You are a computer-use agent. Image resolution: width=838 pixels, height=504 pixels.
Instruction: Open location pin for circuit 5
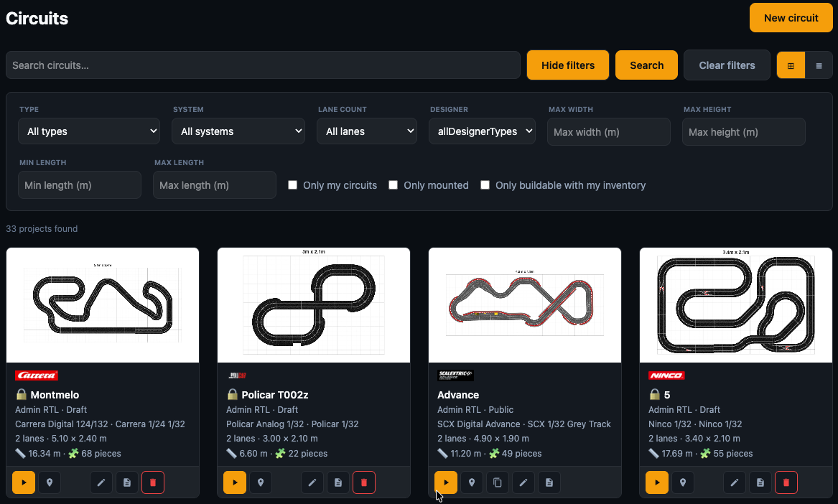682,482
